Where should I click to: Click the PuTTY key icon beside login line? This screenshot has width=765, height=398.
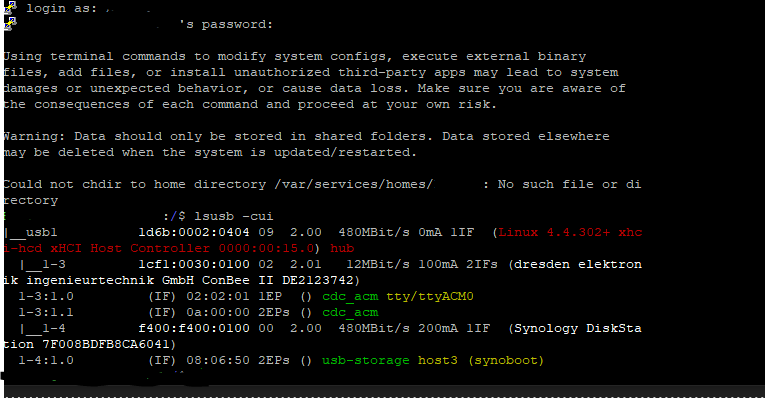(10, 7)
